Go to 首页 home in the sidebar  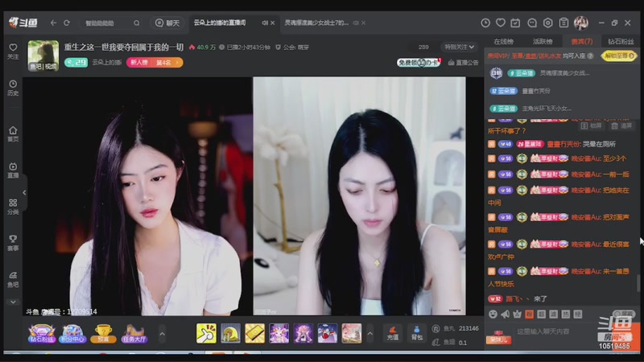[13, 134]
